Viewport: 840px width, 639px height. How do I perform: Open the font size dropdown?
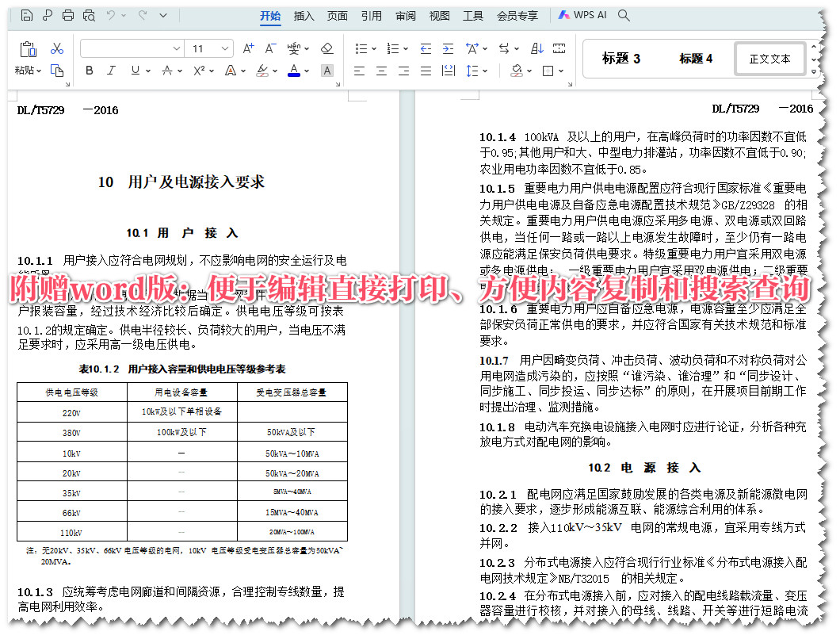click(x=223, y=48)
